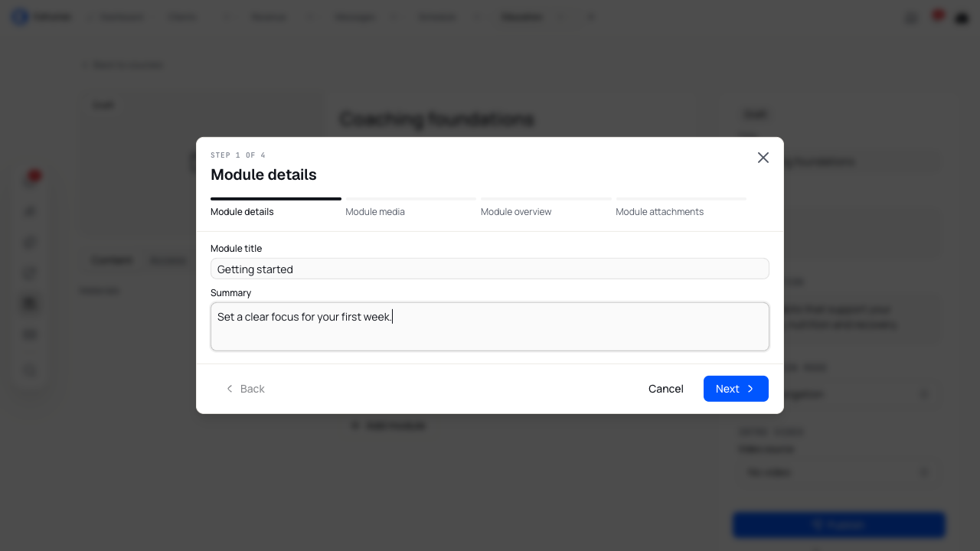Image resolution: width=980 pixels, height=551 pixels.
Task: Click the Back button in the dialog footer
Action: click(x=245, y=389)
